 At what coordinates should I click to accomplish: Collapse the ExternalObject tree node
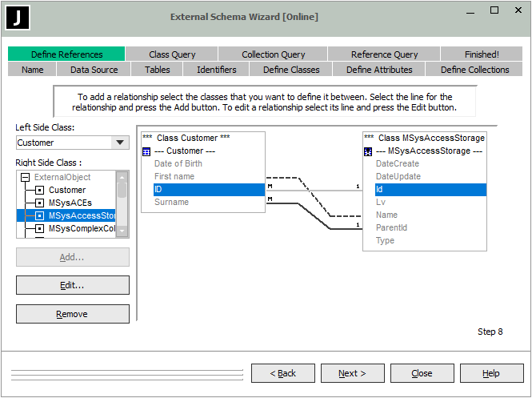coord(25,178)
